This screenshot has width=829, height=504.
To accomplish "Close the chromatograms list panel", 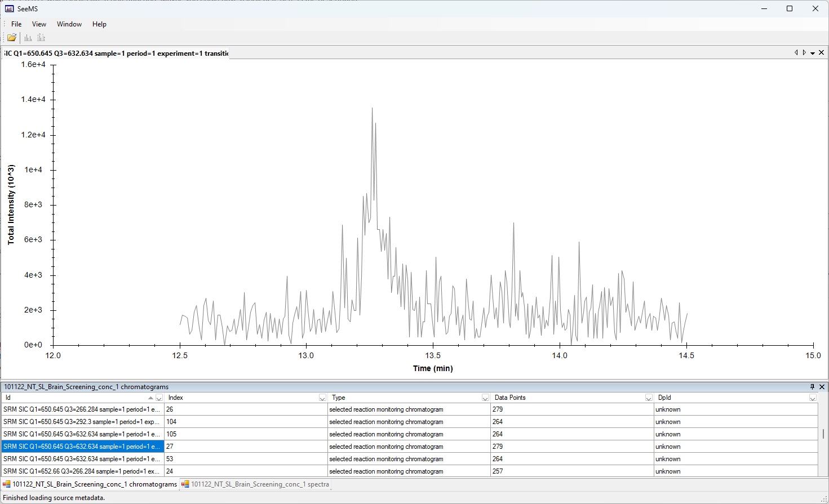I will tap(822, 387).
